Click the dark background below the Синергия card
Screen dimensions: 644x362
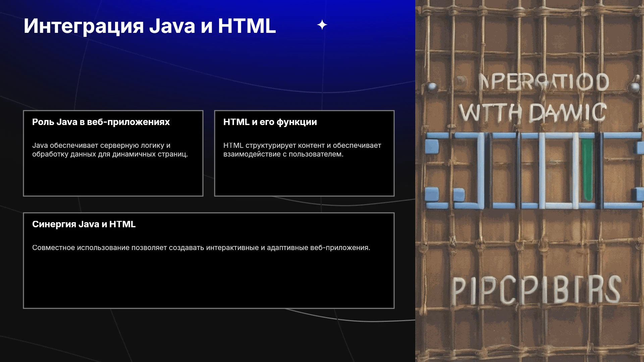[x=208, y=335]
